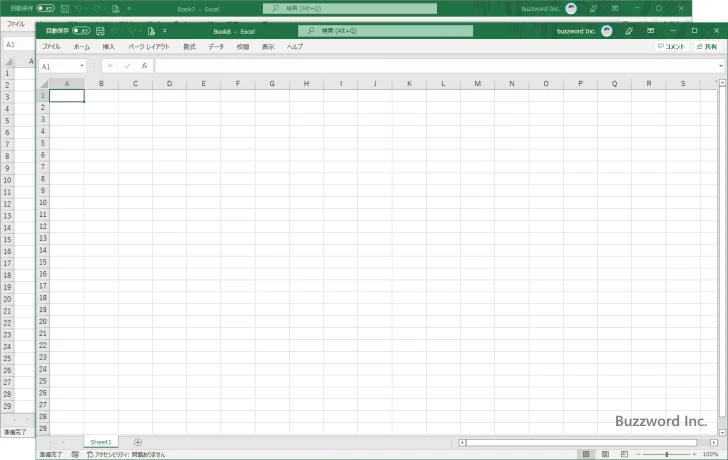Click the Cancel X icon in formula bar
Viewport: 728px width, 460px height.
point(110,66)
